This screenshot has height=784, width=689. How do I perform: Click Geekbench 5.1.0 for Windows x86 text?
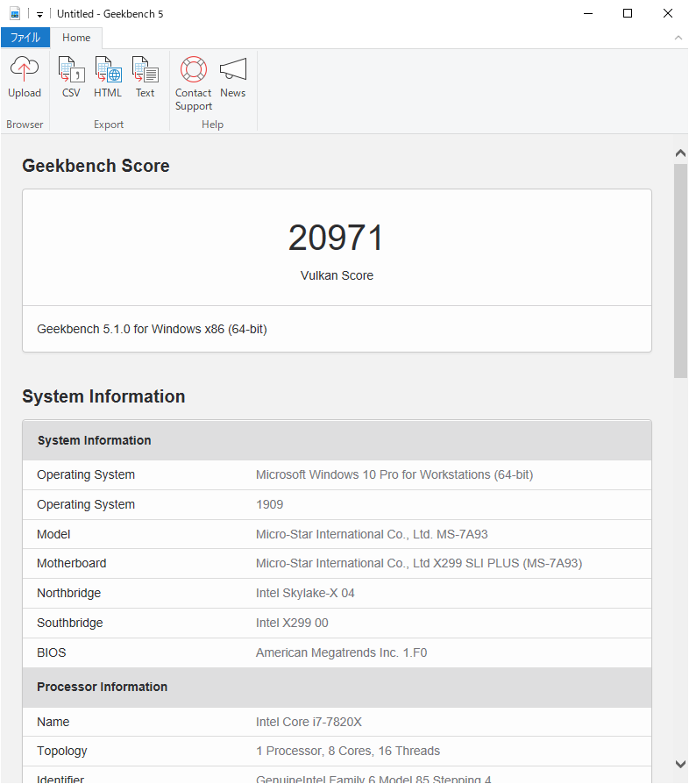point(152,329)
